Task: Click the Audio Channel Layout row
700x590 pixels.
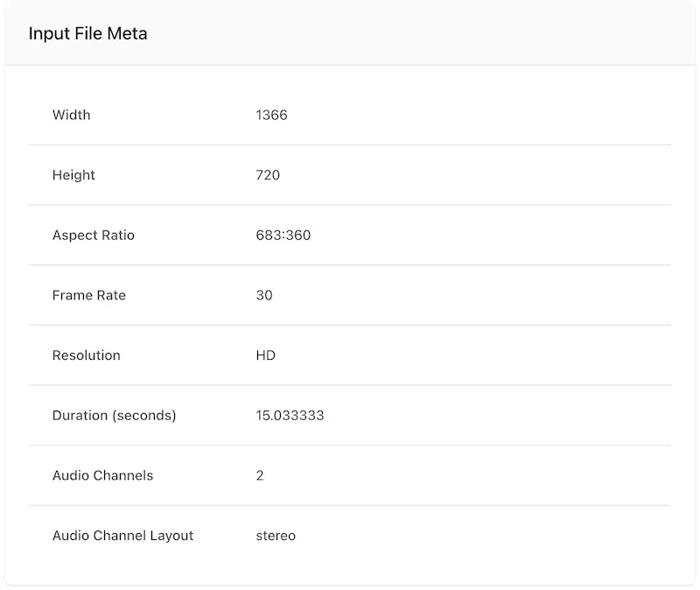Action: click(x=350, y=535)
